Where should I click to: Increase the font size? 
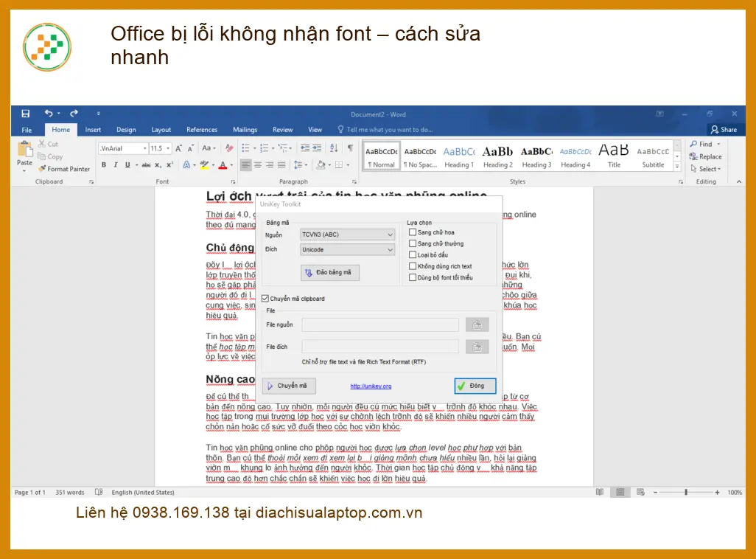click(x=178, y=148)
